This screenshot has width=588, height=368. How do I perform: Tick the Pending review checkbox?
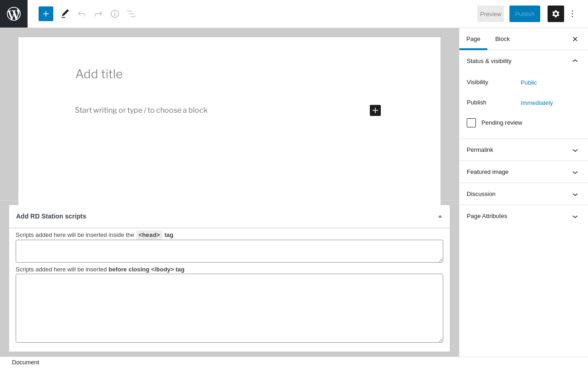click(x=471, y=123)
